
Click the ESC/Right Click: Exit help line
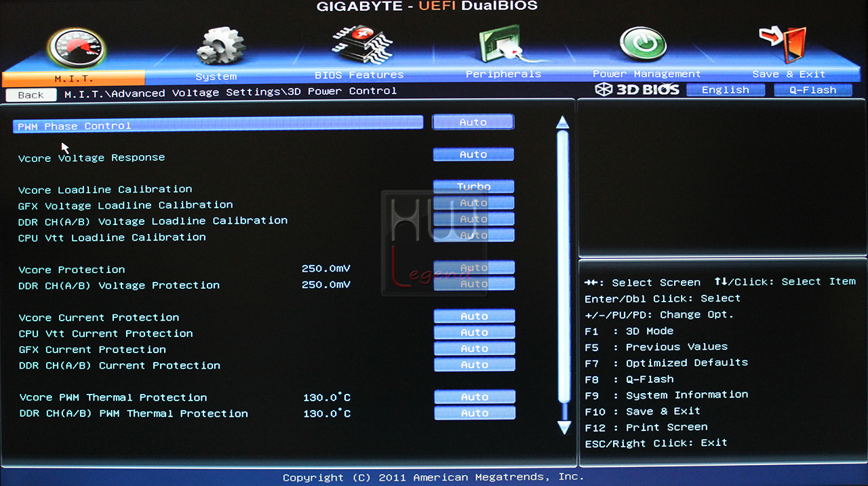click(656, 443)
